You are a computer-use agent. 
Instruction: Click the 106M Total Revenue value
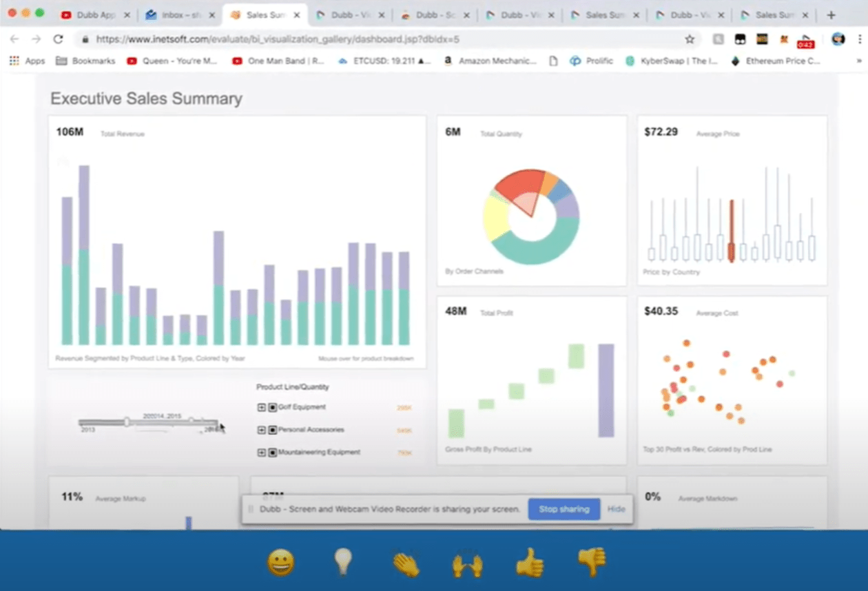(x=70, y=132)
